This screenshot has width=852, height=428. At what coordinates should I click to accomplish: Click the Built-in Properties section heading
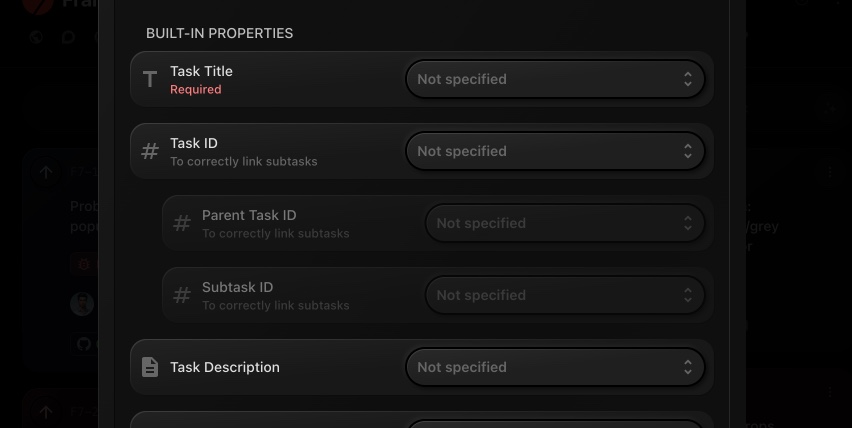point(219,33)
